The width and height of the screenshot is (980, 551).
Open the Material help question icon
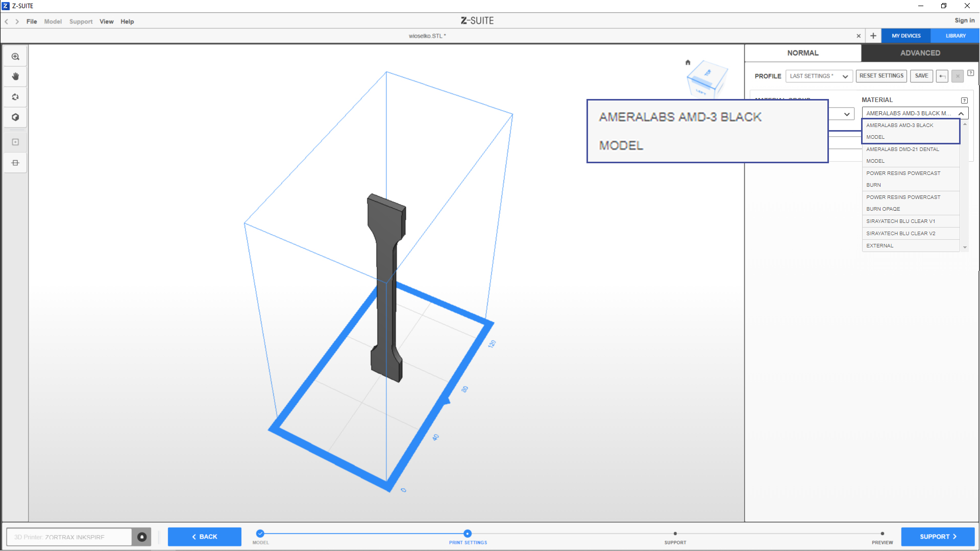tap(964, 101)
